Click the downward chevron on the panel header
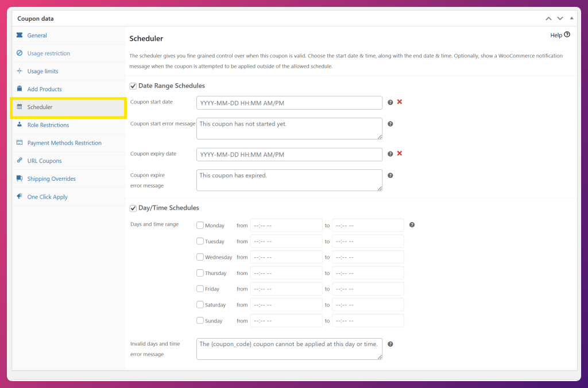588x388 pixels. (x=560, y=18)
